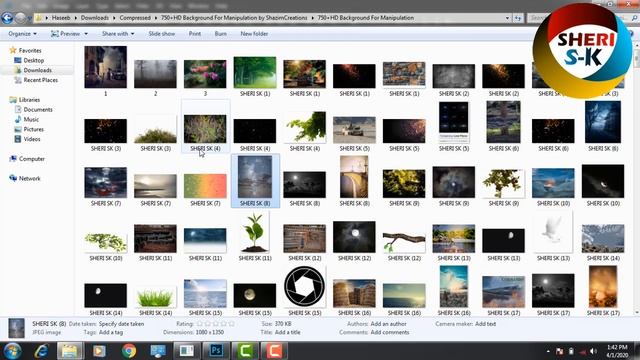Navigate to Haseeb in the breadcrumb
Viewport: 640px width, 360px height.
coord(61,18)
